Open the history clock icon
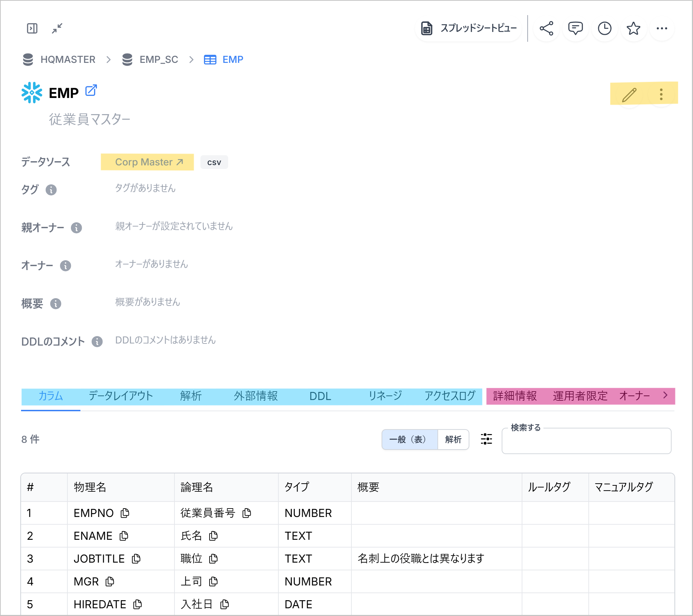This screenshot has width=693, height=616. coord(605,28)
